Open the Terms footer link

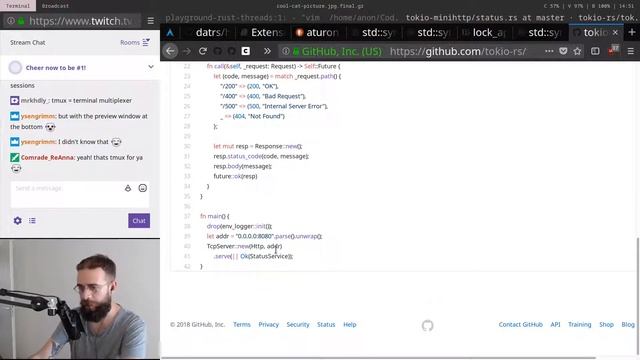(242, 324)
